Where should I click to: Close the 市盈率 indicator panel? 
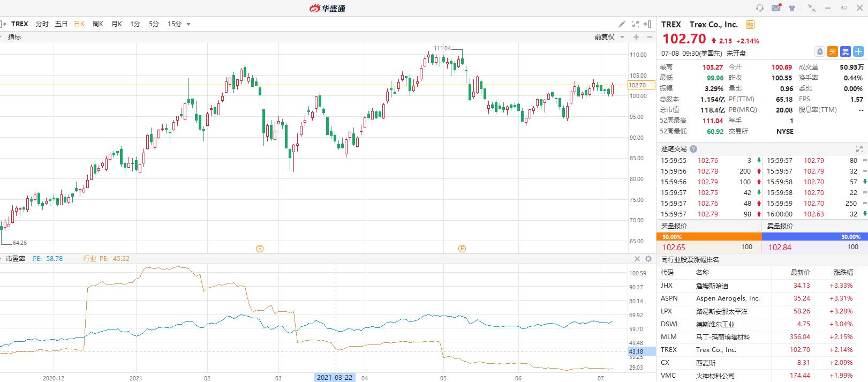click(x=637, y=259)
